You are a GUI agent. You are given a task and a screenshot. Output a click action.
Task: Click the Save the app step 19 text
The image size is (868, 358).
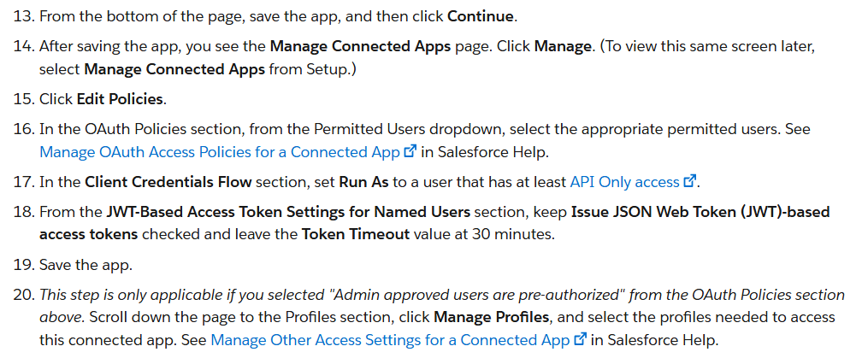coord(86,265)
